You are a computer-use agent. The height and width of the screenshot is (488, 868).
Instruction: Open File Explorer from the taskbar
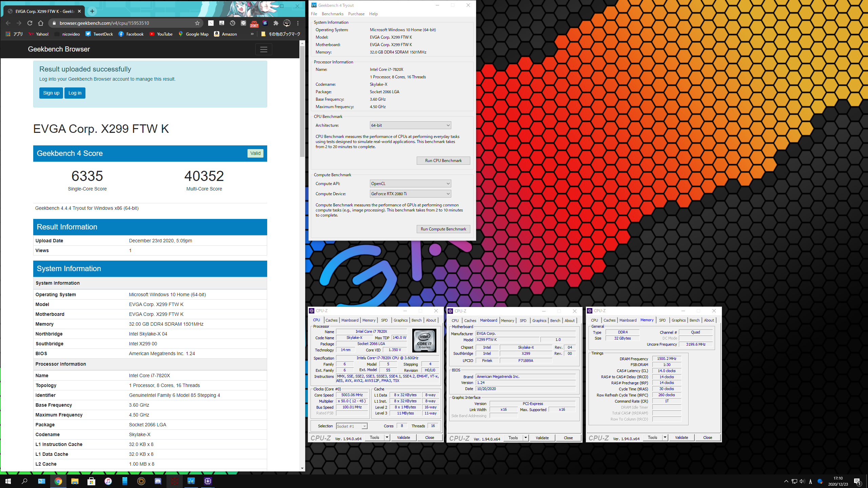(75, 481)
